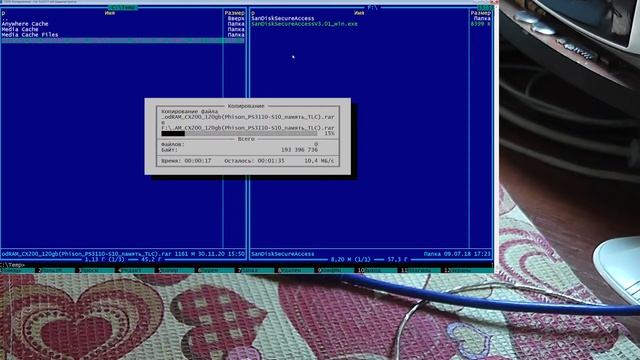
Task: Click the bytes value 193 396 736
Action: pos(299,150)
